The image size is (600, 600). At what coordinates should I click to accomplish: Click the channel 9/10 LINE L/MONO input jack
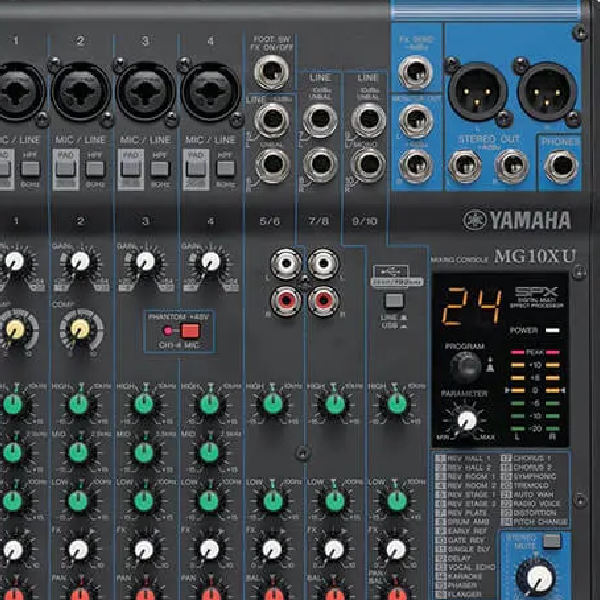click(368, 120)
